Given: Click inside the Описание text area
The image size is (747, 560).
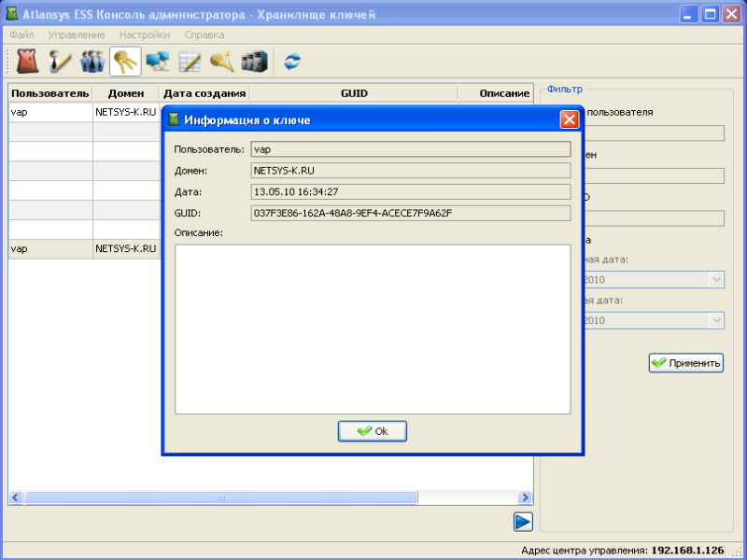Looking at the screenshot, I should [373, 329].
